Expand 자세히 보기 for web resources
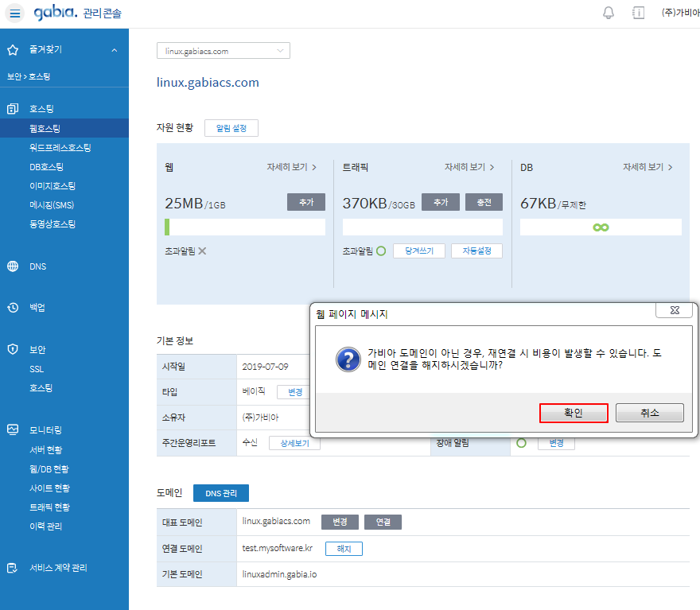This screenshot has height=610, width=700. click(291, 167)
